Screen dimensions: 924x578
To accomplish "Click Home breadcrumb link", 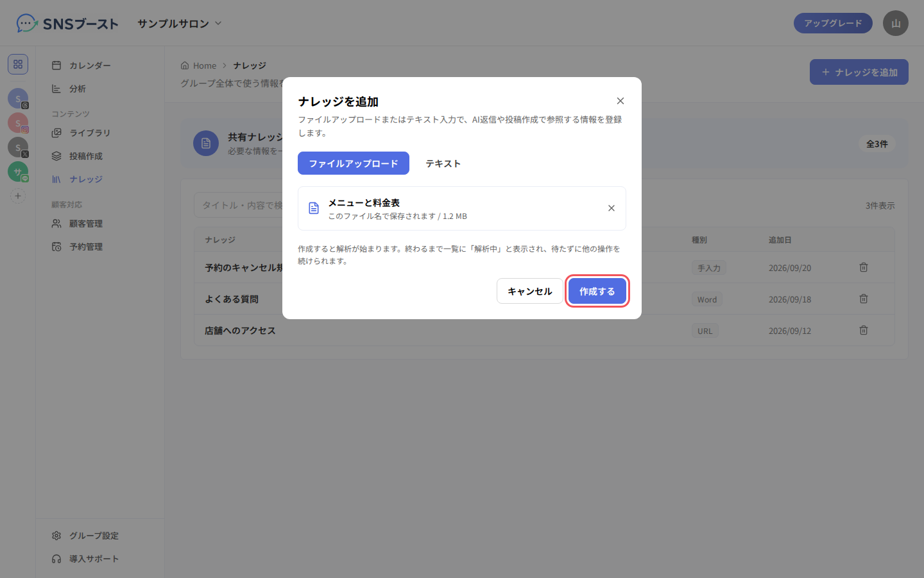I will pos(198,66).
